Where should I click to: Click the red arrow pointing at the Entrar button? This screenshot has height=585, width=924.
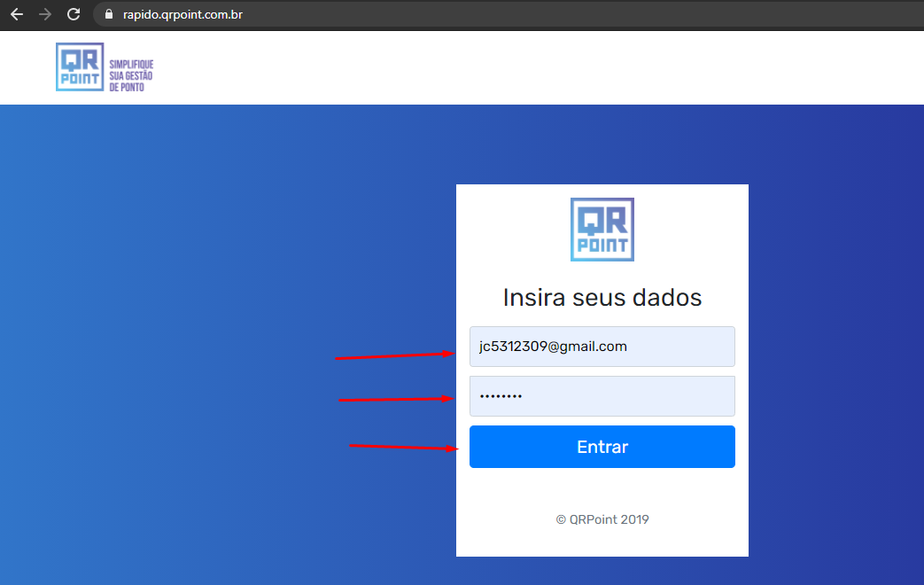pyautogui.click(x=404, y=447)
